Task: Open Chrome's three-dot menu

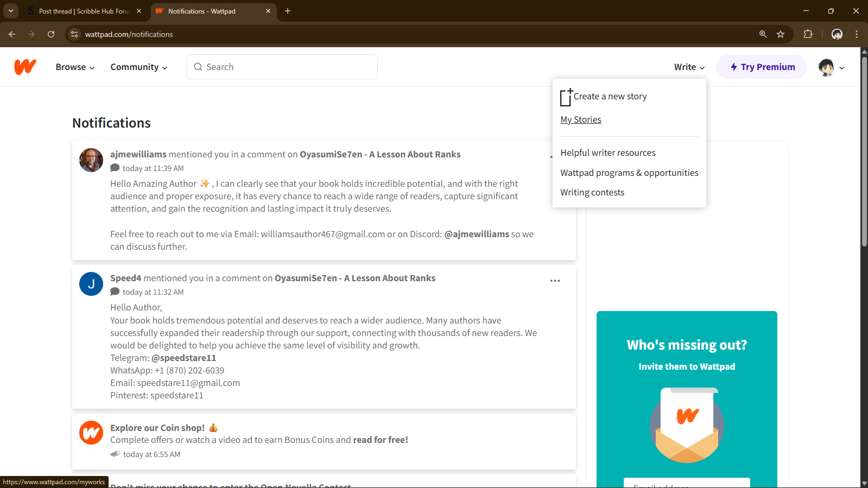Action: (857, 34)
